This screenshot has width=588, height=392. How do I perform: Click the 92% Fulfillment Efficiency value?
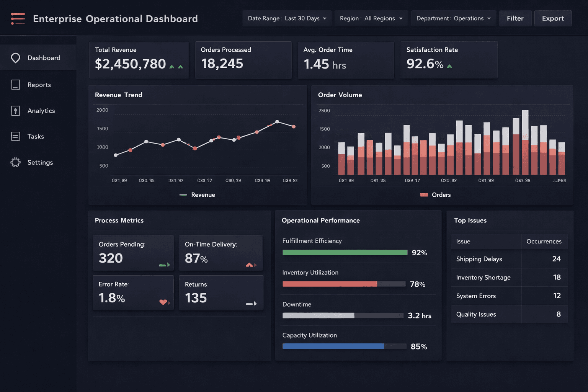[419, 253]
